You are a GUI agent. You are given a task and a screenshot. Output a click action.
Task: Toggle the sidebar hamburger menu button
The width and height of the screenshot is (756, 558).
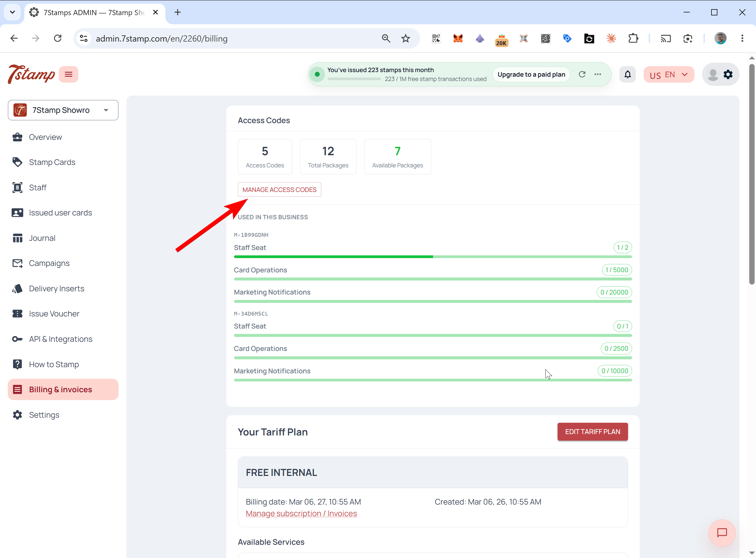click(x=69, y=74)
